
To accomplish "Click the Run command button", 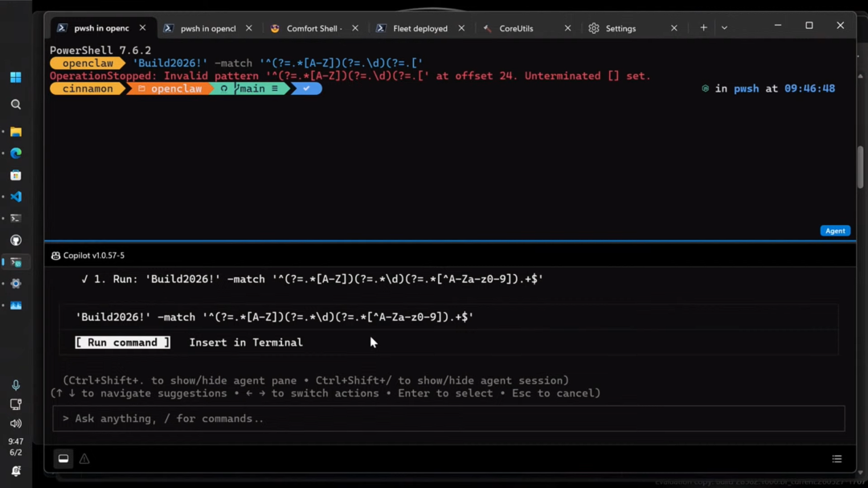I will point(122,342).
